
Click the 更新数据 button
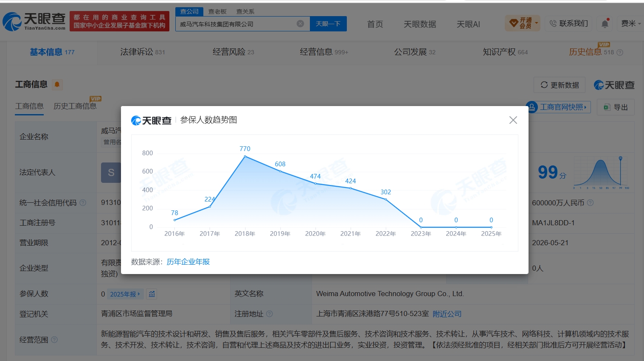coord(560,85)
